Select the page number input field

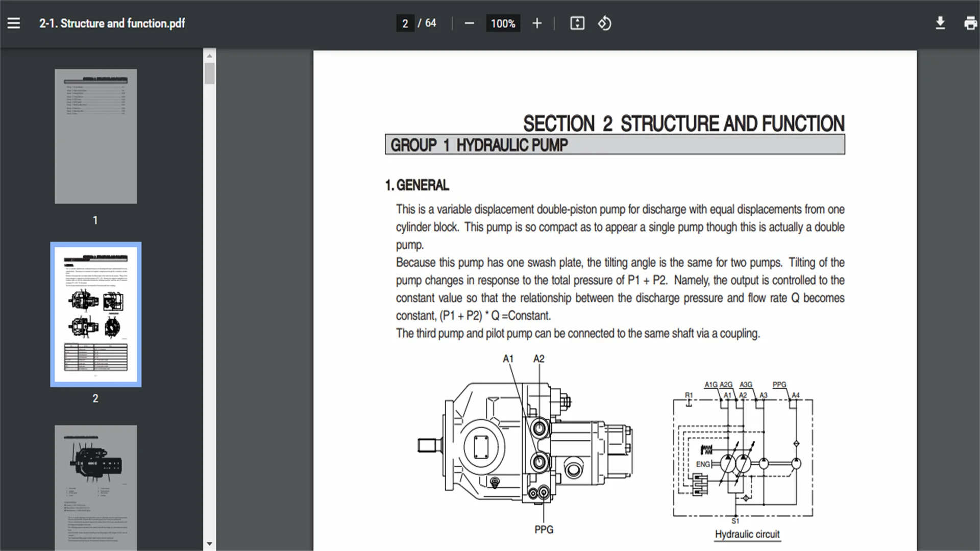[x=405, y=23]
